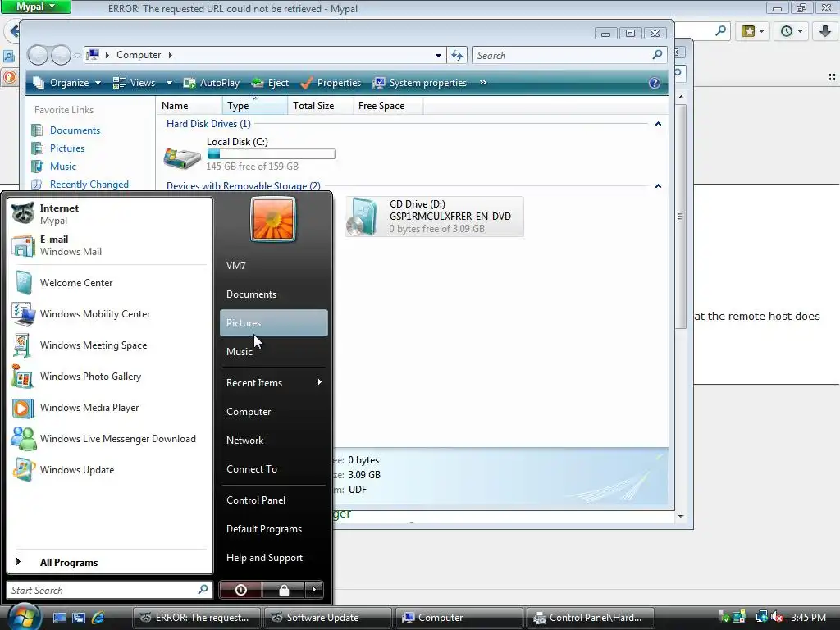Open Control Panel from Start menu
This screenshot has height=630, width=840.
click(274, 500)
